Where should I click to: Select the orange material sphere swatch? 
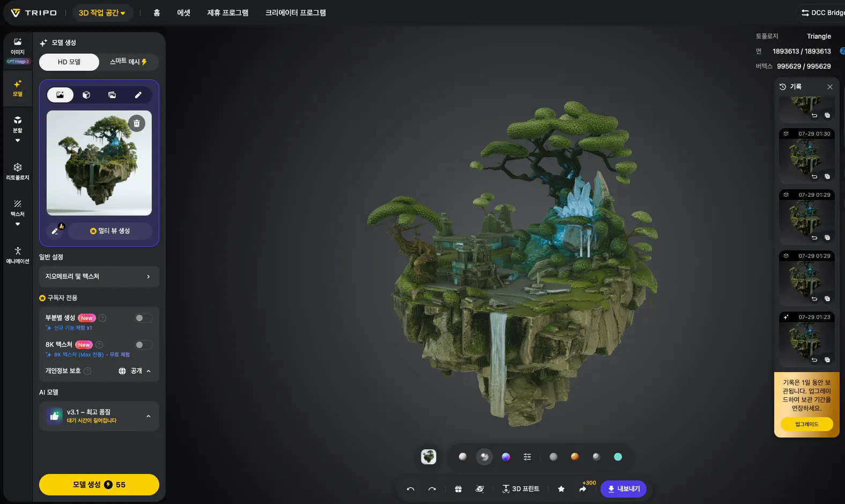[575, 457]
